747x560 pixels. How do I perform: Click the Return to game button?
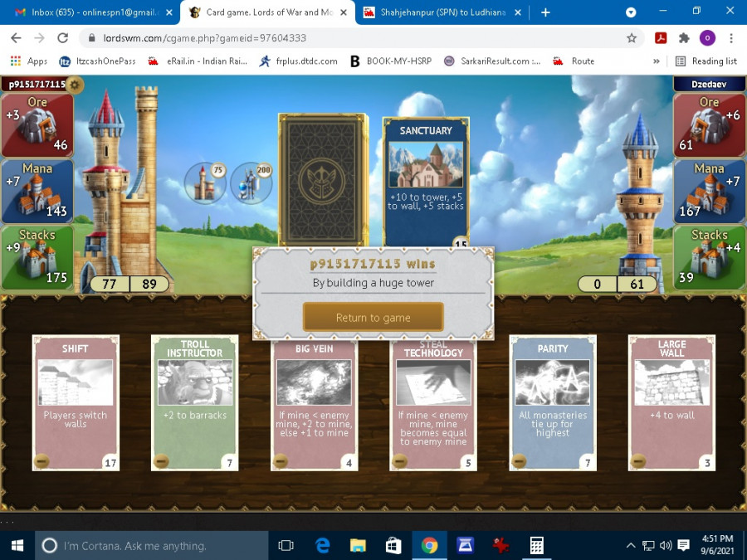pyautogui.click(x=373, y=318)
